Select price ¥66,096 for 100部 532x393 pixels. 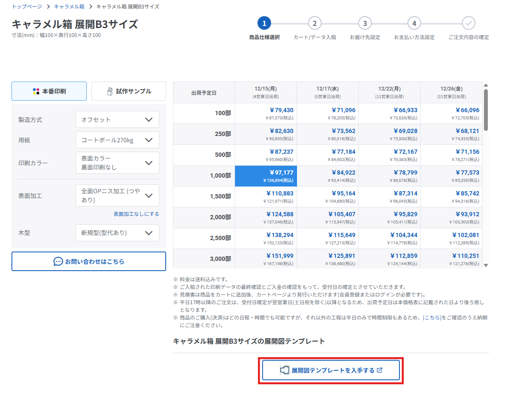(452, 113)
